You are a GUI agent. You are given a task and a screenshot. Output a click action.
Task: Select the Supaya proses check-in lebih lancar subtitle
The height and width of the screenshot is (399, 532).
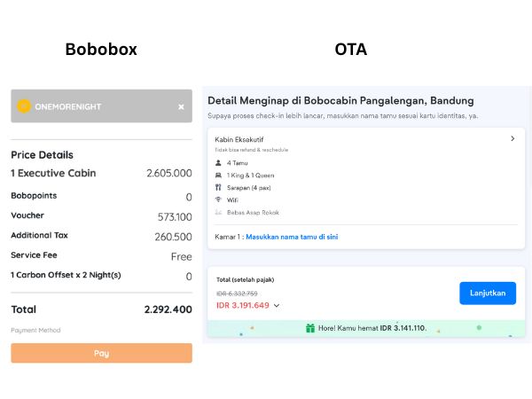pos(342,115)
